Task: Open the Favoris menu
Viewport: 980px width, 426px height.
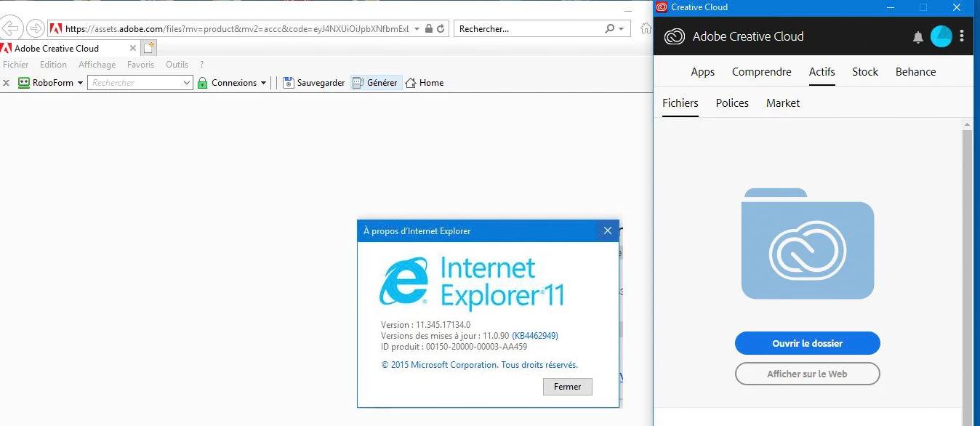Action: pyautogui.click(x=141, y=65)
